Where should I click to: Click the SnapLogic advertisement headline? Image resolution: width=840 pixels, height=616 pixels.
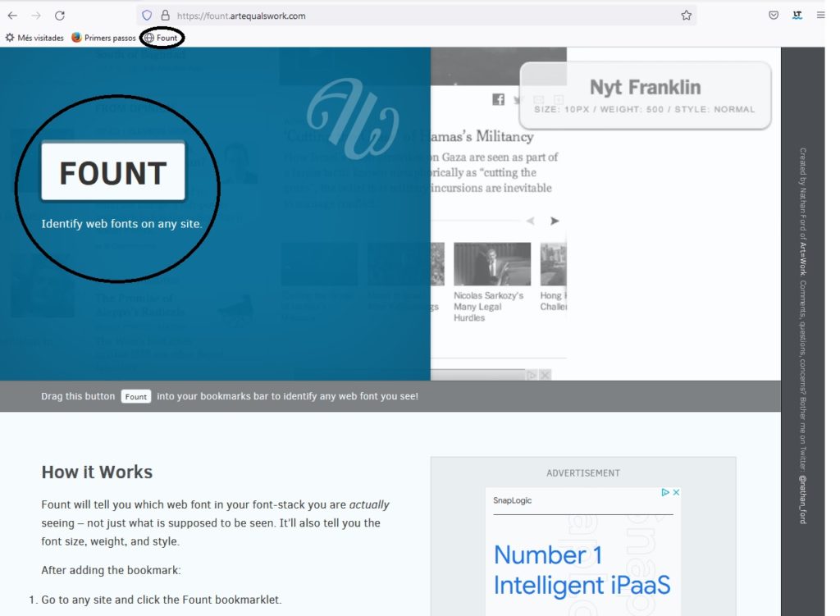582,570
